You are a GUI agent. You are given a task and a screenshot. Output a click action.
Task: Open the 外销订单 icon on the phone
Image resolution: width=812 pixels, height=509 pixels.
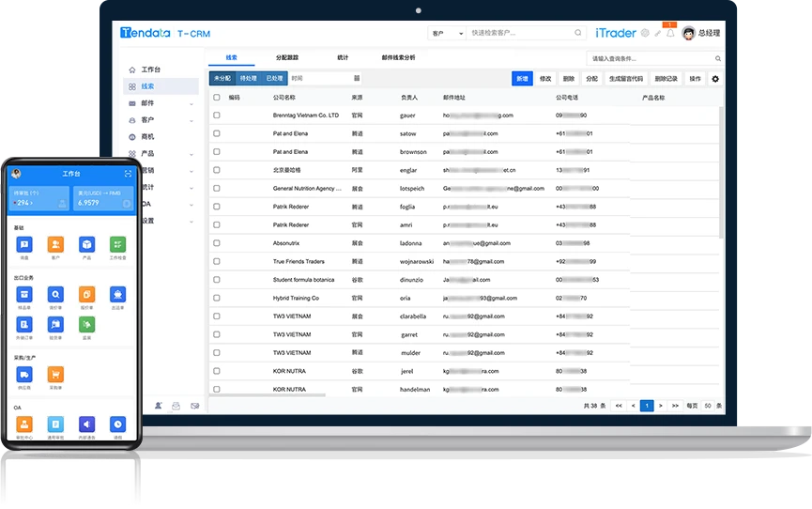(24, 325)
